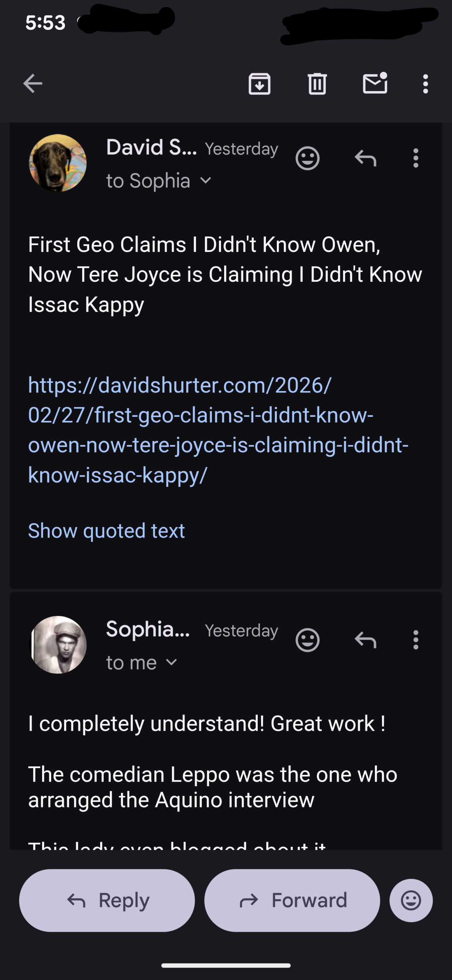React with emoji to Sophia's message

[x=307, y=640]
